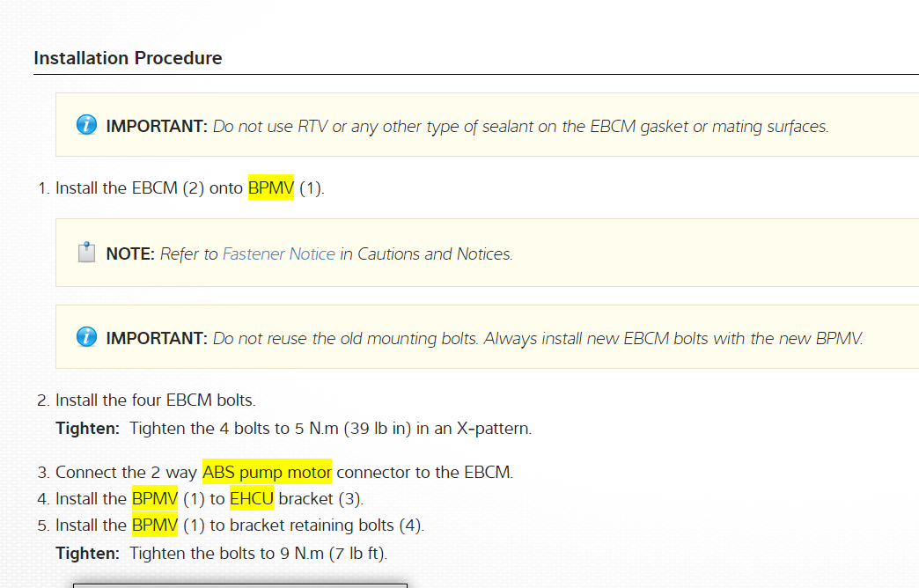Click the NOTE label in the note box
The image size is (919, 588).
pos(130,254)
